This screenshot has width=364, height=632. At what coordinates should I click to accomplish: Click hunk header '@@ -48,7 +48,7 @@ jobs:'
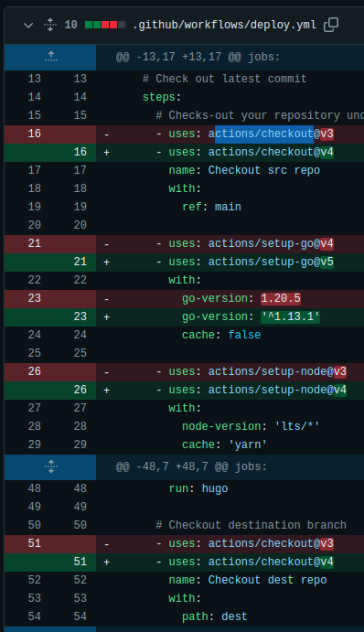point(191,466)
